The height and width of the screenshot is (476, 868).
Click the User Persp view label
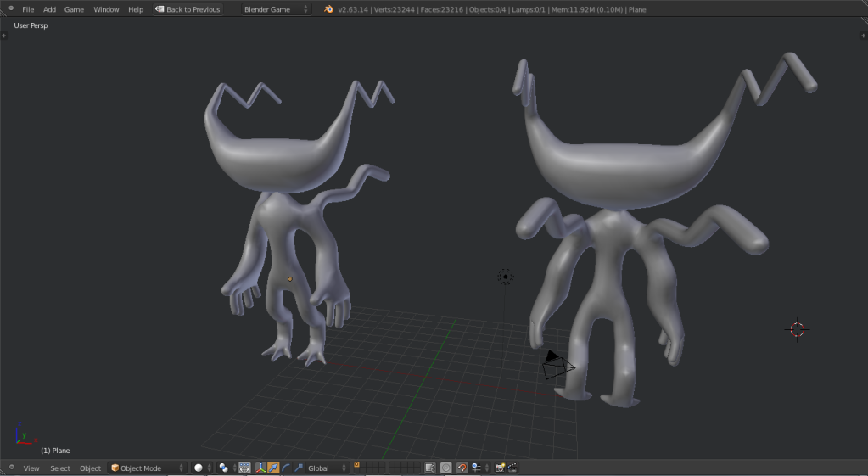[x=31, y=25]
